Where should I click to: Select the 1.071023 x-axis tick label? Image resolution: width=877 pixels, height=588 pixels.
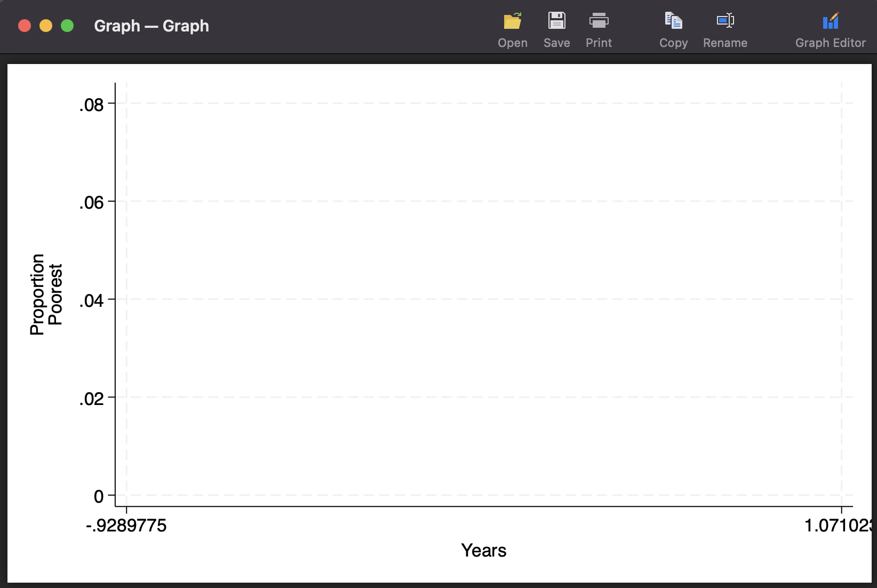tap(838, 526)
